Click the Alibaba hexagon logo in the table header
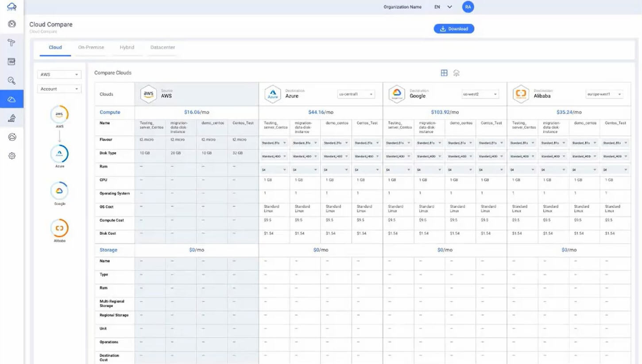The image size is (642, 364). [521, 94]
